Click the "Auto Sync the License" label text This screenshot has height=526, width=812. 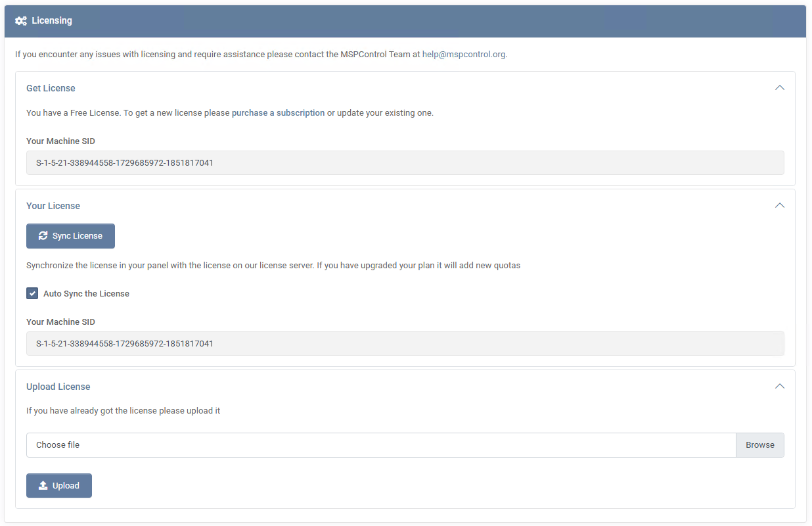[x=86, y=294]
